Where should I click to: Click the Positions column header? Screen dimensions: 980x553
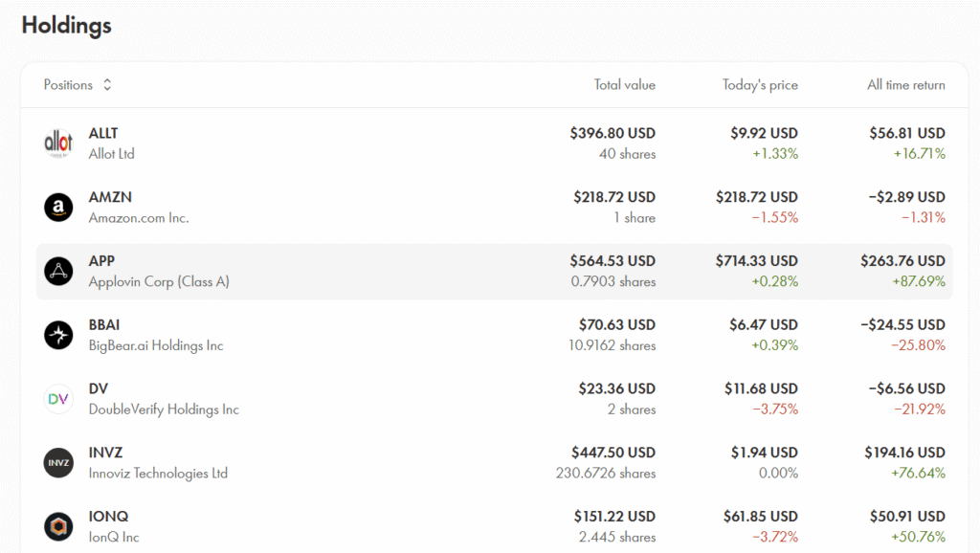click(x=68, y=85)
